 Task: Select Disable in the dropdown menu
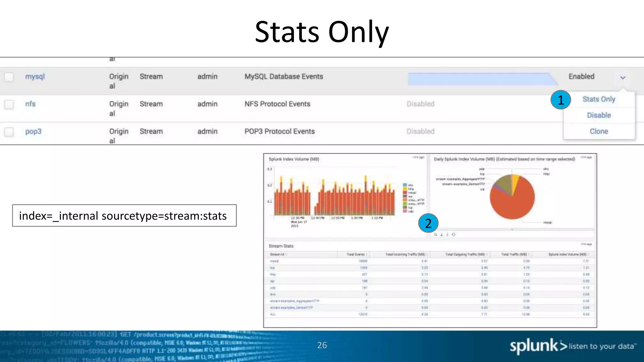[599, 115]
